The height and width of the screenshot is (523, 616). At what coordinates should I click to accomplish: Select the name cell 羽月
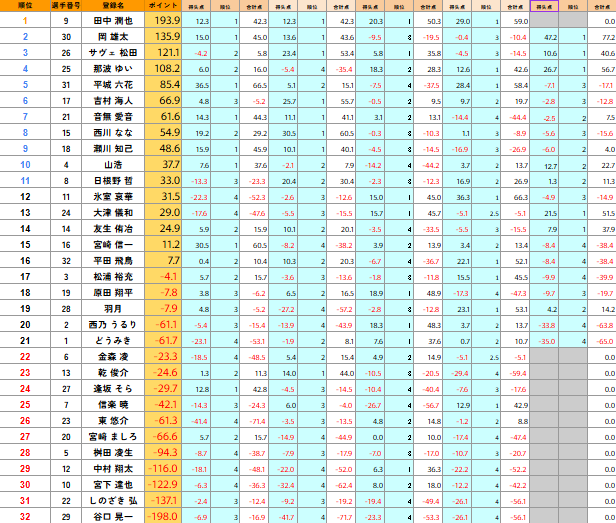click(113, 309)
